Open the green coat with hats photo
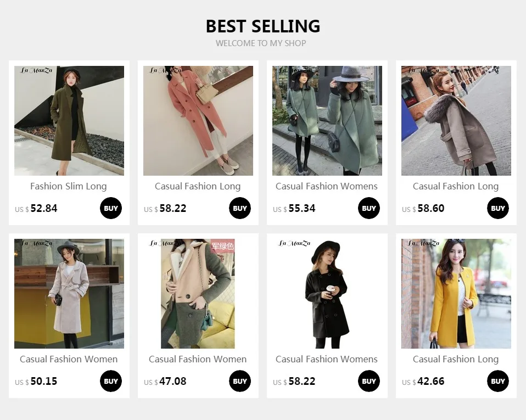 pyautogui.click(x=327, y=121)
